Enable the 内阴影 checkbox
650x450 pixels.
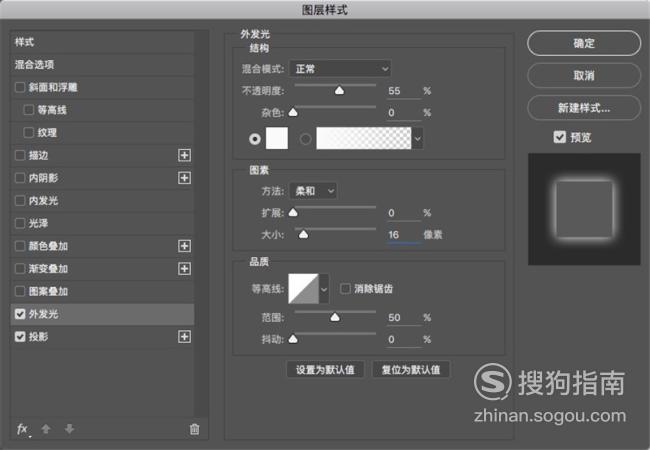point(20,178)
